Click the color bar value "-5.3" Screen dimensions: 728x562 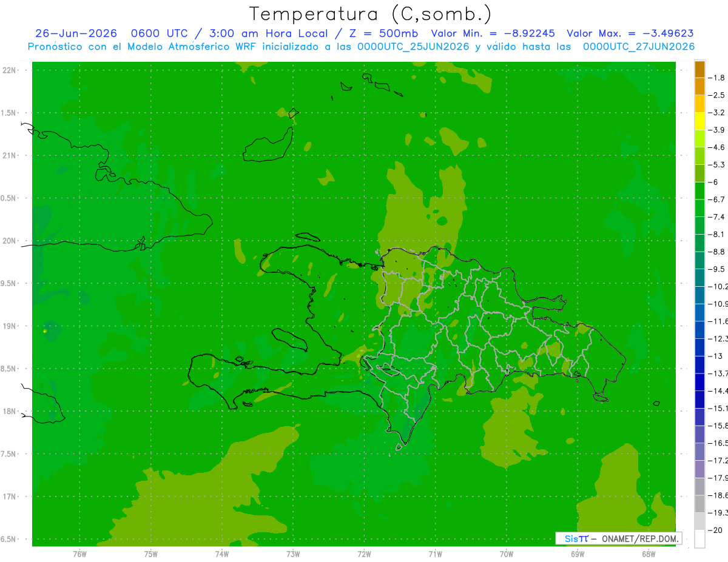[x=717, y=165]
